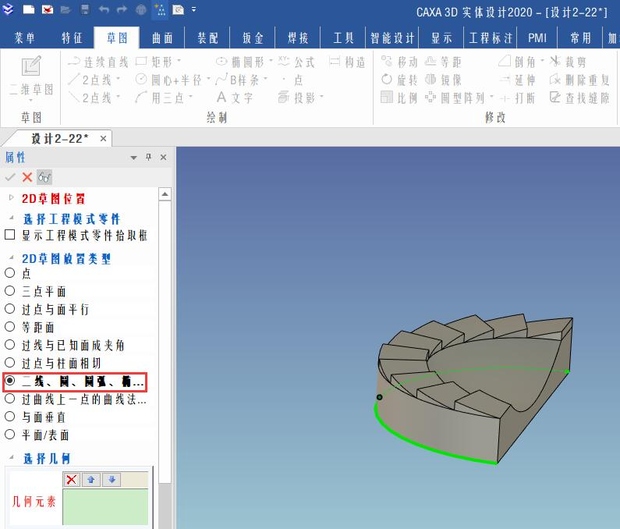Select the 投影 projection tool
This screenshot has height=529, width=620.
point(297,97)
